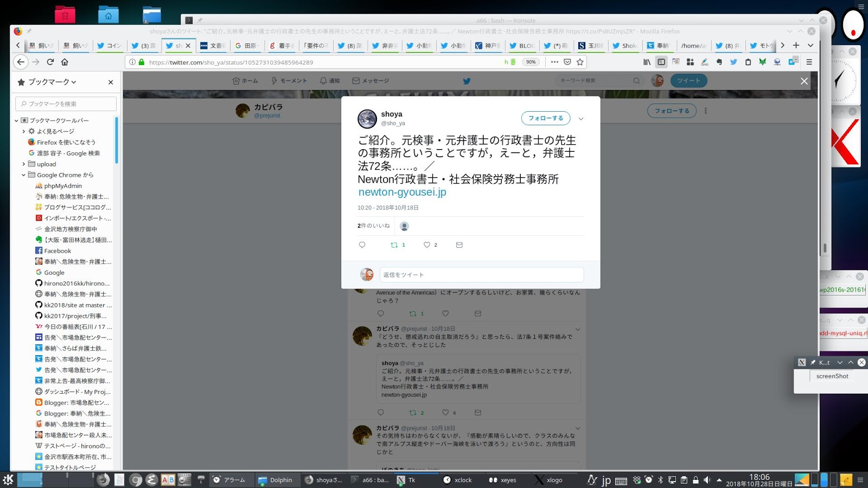Click the フォローする button in shoya's tweet
The image size is (868, 488).
pos(546,118)
